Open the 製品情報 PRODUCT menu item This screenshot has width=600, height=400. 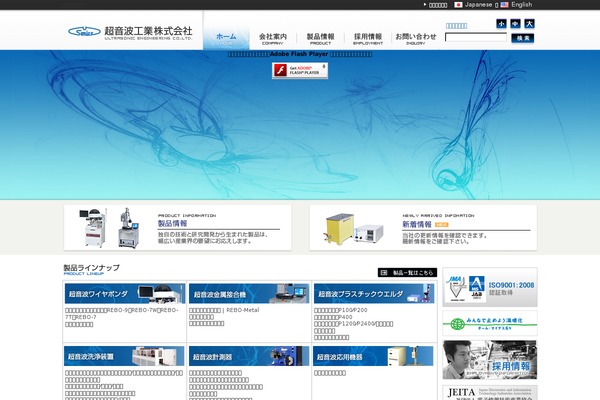320,39
